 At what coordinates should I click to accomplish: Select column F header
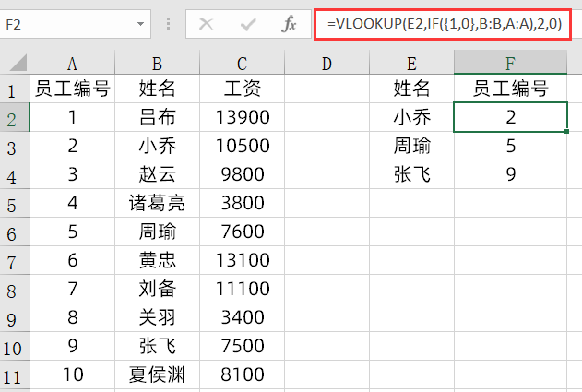(x=510, y=63)
